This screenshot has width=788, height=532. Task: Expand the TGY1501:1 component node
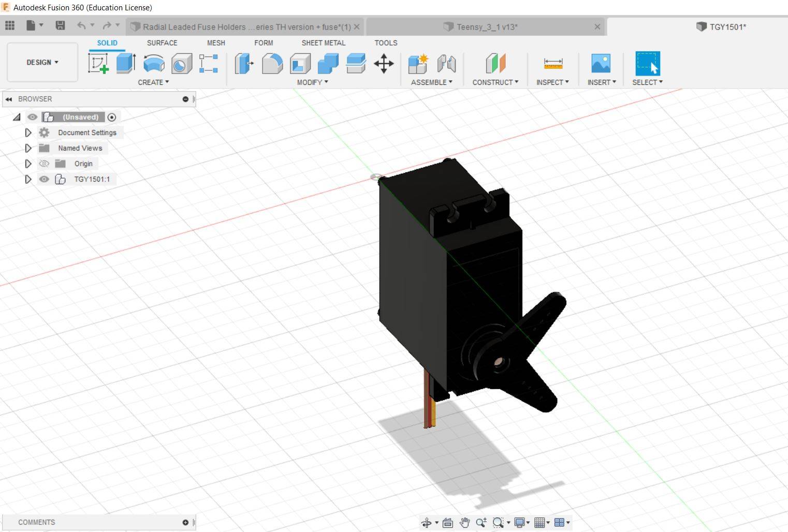tap(28, 179)
